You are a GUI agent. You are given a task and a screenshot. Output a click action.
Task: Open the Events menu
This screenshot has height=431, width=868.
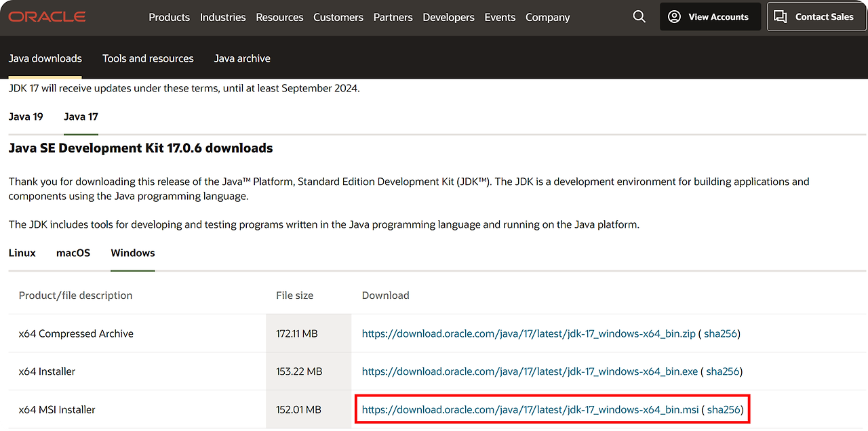click(x=500, y=17)
